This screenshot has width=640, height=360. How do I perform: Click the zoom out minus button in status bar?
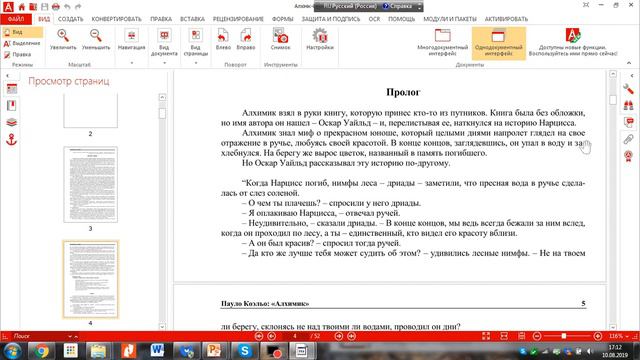[537, 336]
